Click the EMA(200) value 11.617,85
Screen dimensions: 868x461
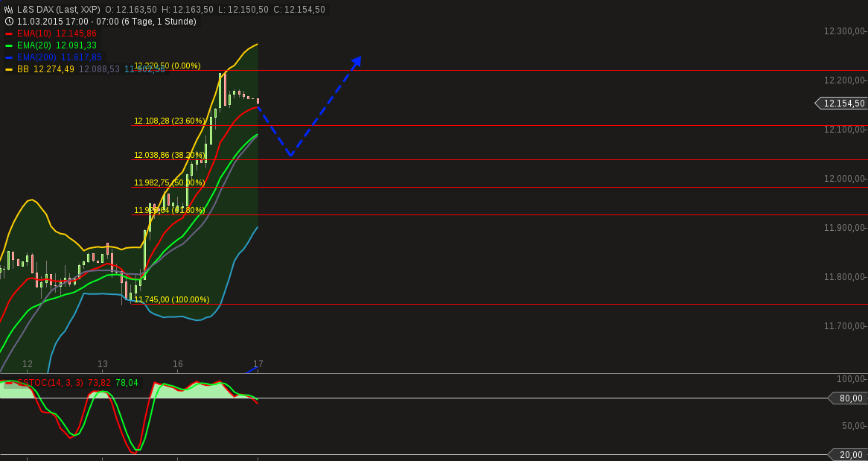point(81,57)
